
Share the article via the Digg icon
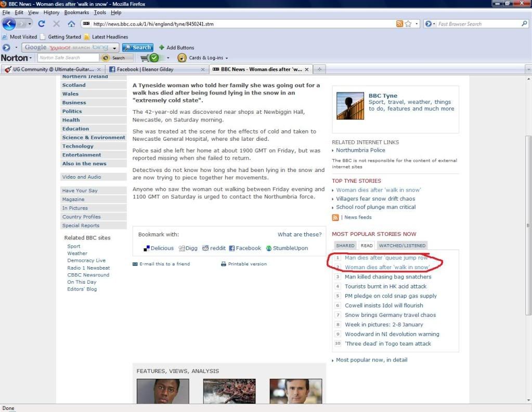point(181,248)
